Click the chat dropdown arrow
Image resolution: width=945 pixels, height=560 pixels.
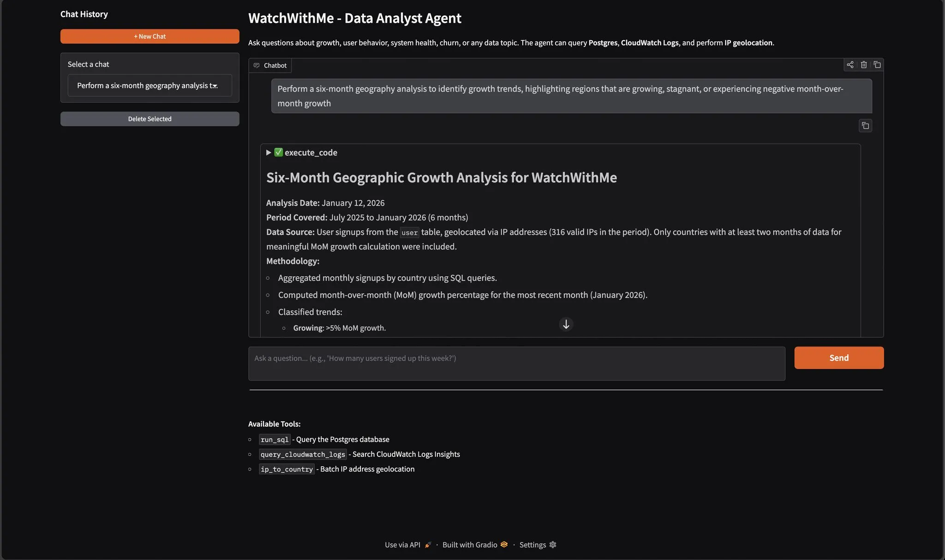(x=215, y=86)
